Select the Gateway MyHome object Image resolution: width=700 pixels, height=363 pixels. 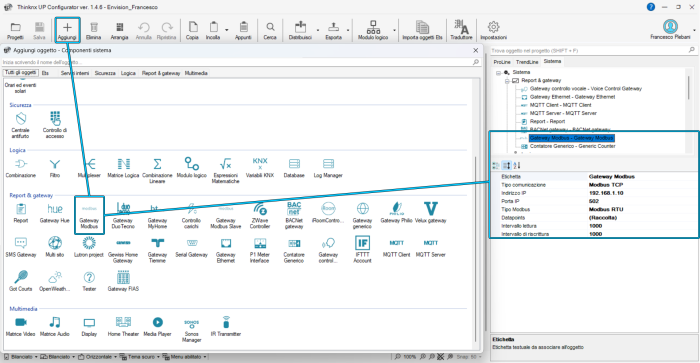pos(157,215)
